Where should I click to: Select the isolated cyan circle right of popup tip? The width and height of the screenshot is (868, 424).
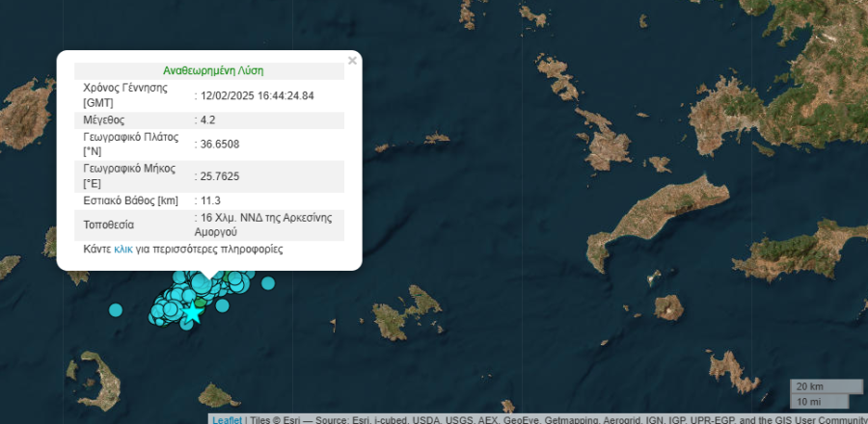268,283
